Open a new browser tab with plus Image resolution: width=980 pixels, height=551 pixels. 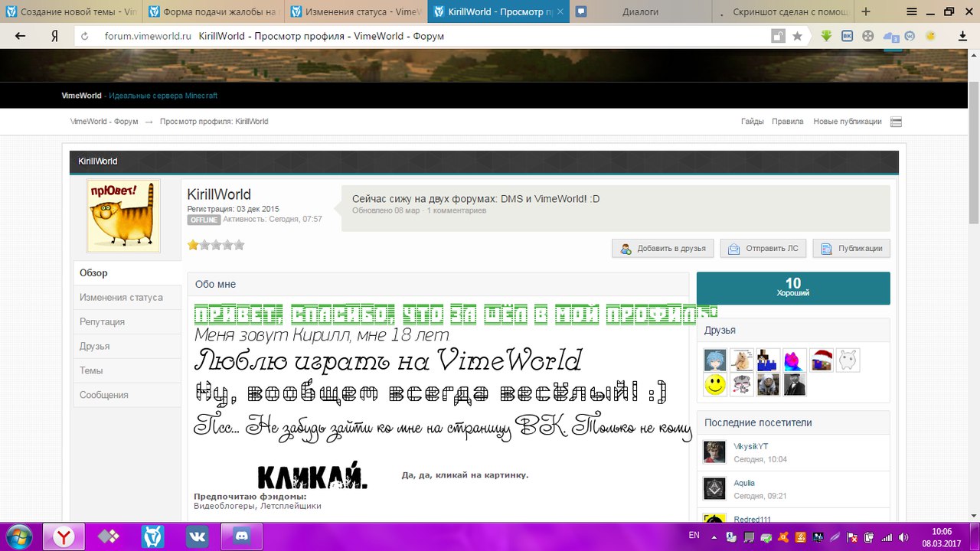866,11
